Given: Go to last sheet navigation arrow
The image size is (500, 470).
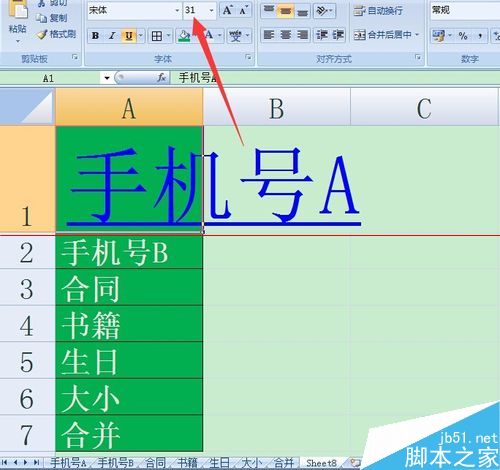Looking at the screenshot, I should (x=36, y=463).
